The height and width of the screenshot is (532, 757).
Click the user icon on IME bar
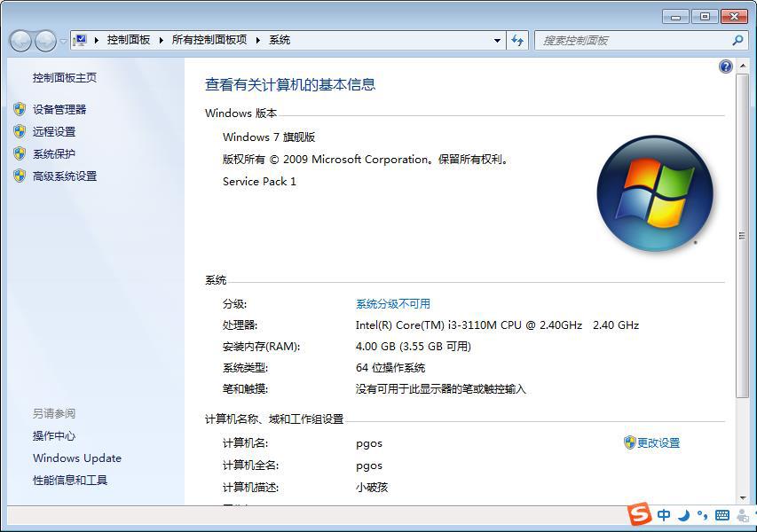point(743,516)
